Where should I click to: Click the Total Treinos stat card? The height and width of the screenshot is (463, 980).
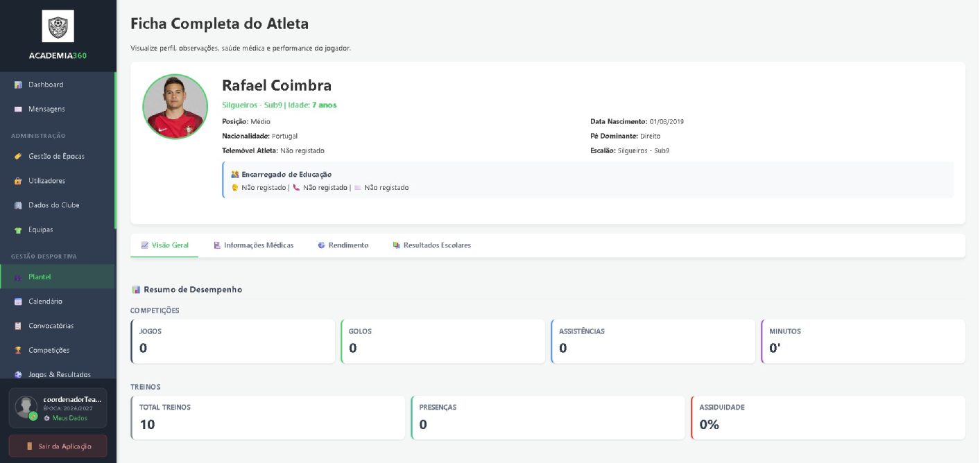tap(268, 417)
